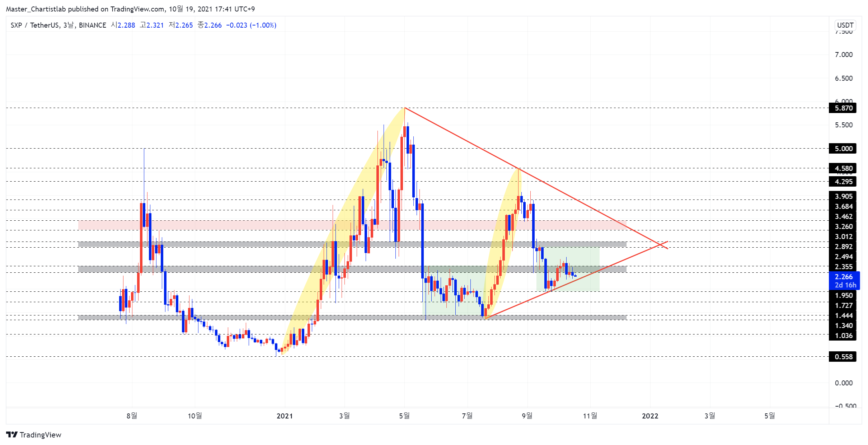The image size is (868, 445).
Task: Click the 7월 label on time axis
Action: pyautogui.click(x=467, y=416)
